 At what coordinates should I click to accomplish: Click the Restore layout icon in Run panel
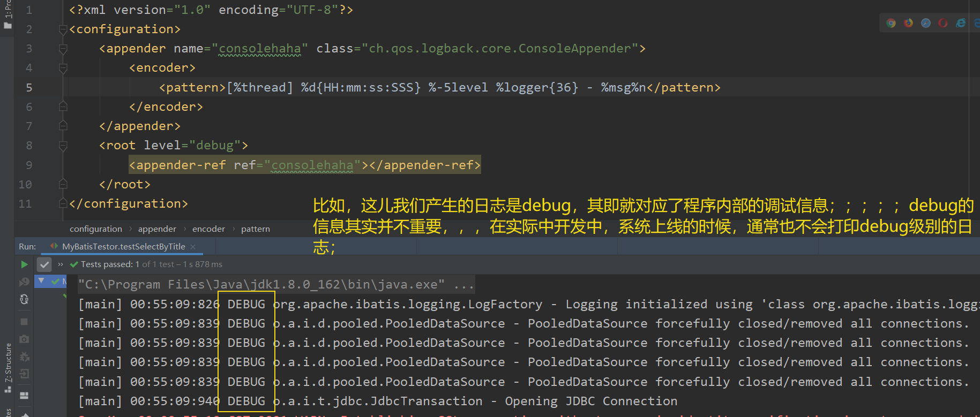[24, 396]
